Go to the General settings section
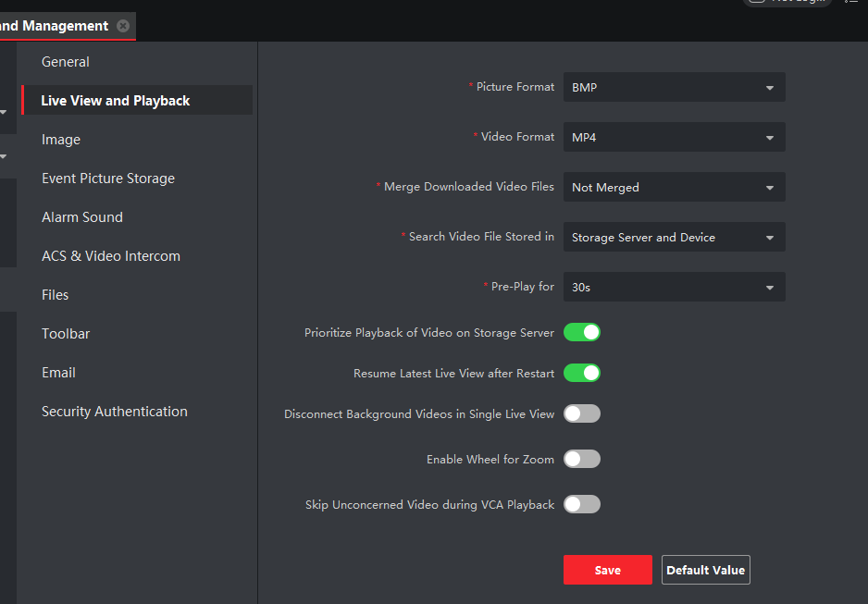This screenshot has height=604, width=868. pyautogui.click(x=66, y=62)
